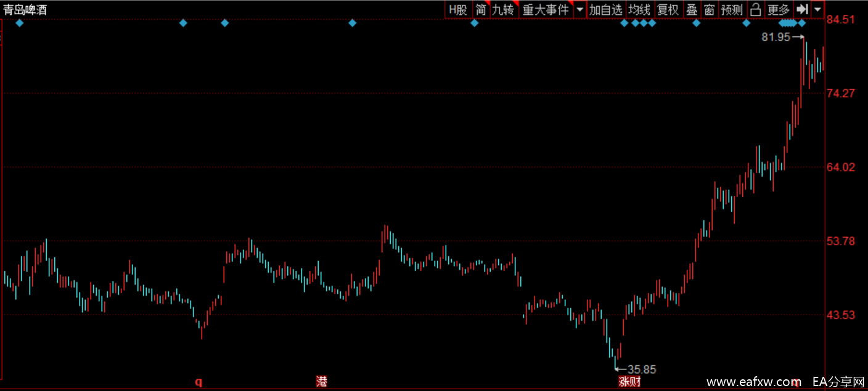This screenshot has height=391, width=868.
Task: Click the 青岛啤酒 stock name label
Action: (25, 9)
